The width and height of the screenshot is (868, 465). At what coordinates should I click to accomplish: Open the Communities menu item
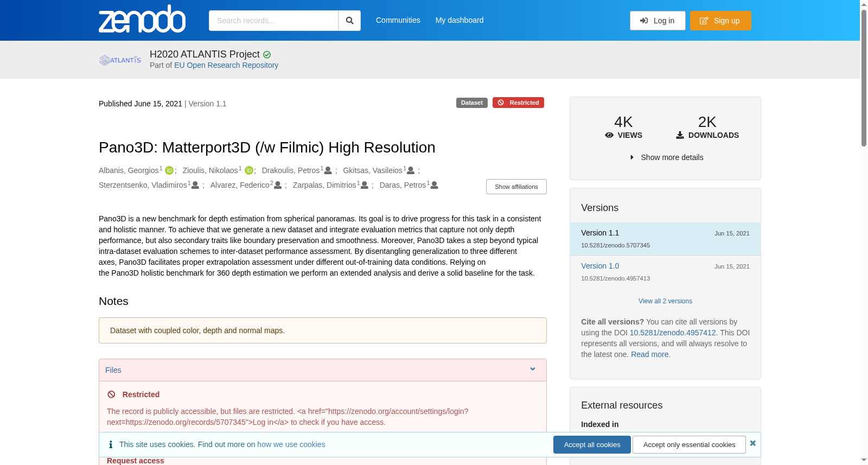(398, 20)
